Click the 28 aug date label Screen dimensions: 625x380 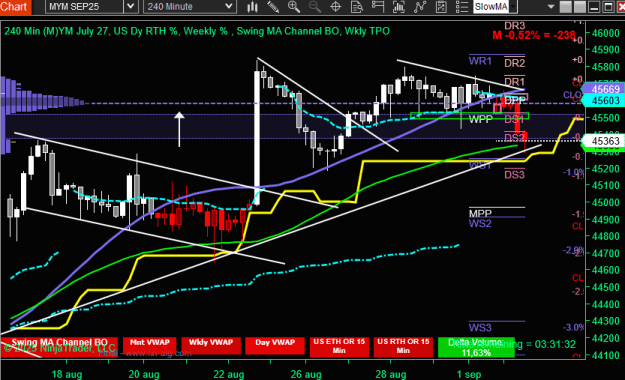pyautogui.click(x=391, y=374)
